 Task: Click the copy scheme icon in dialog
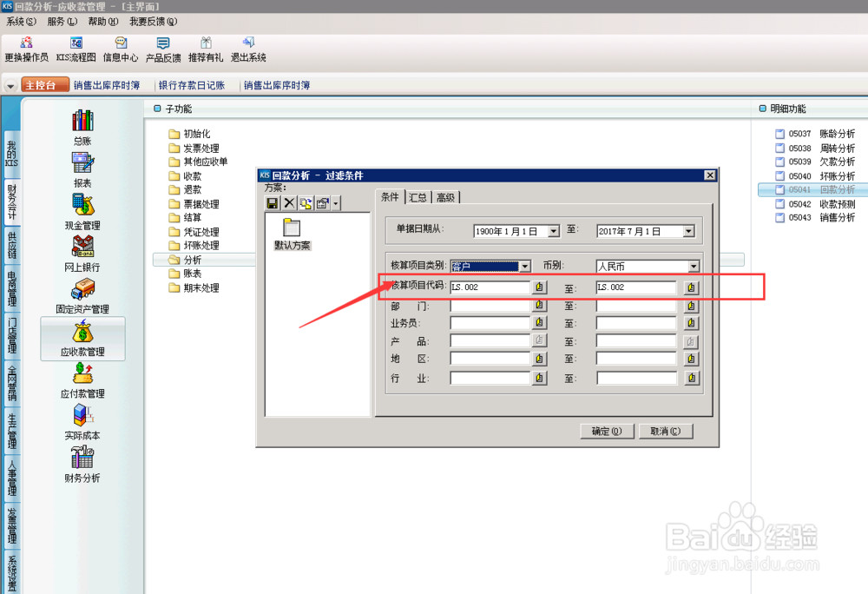tap(306, 203)
